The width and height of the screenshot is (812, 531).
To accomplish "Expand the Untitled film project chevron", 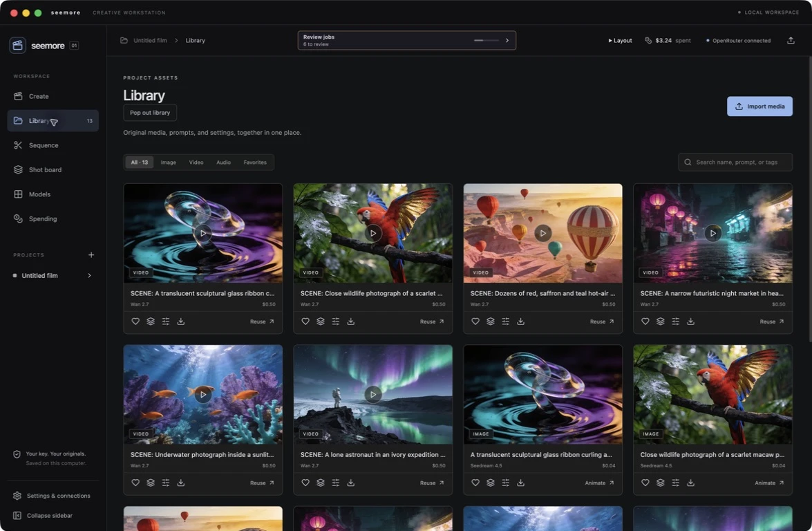I will tap(89, 276).
